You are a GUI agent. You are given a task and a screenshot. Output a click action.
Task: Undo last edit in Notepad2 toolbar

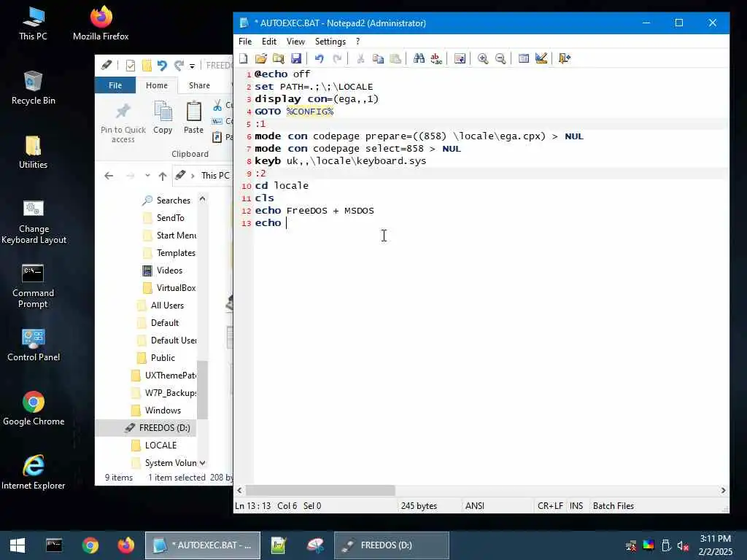(x=320, y=58)
